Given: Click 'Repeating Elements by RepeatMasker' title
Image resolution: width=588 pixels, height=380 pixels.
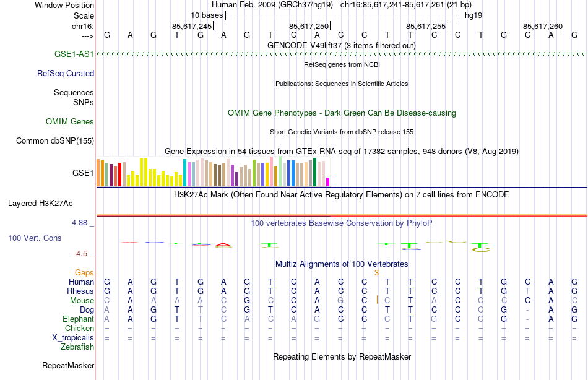Looking at the screenshot, I should (342, 356).
